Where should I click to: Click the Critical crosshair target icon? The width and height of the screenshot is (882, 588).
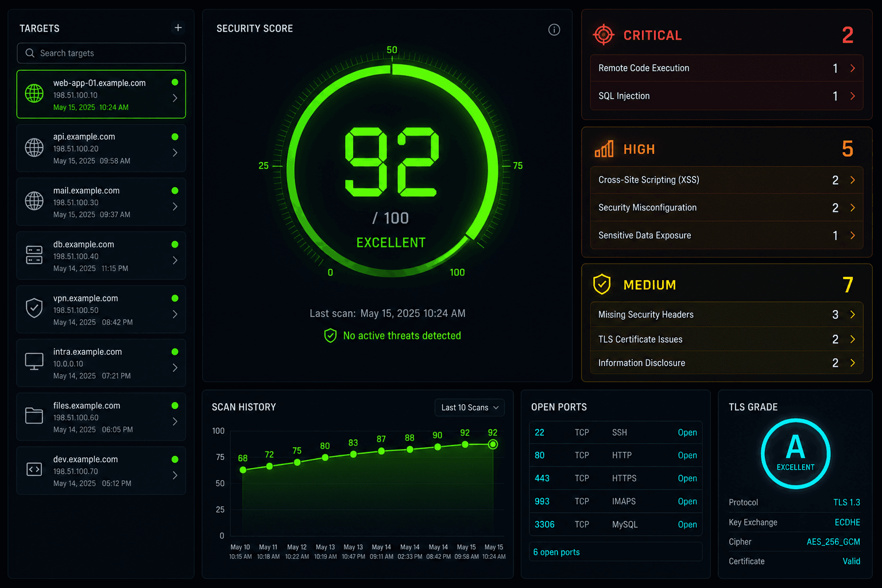click(x=604, y=34)
